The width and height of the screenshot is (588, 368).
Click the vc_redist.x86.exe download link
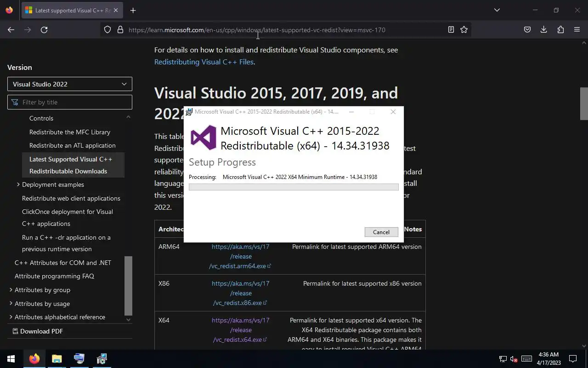(x=240, y=293)
